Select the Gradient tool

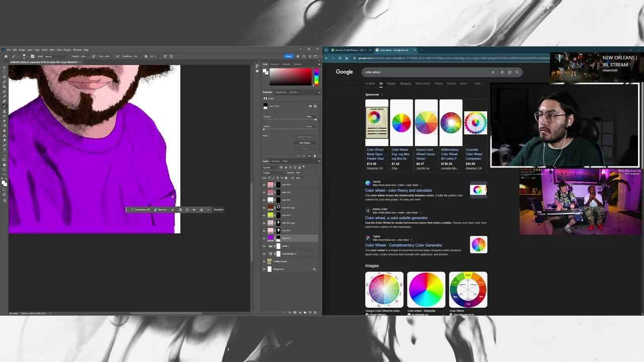[5, 126]
